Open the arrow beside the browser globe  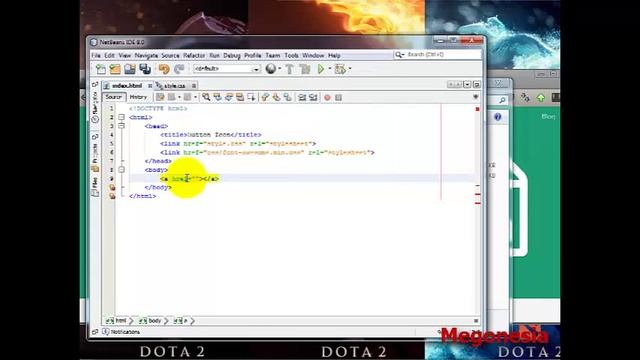pos(280,69)
